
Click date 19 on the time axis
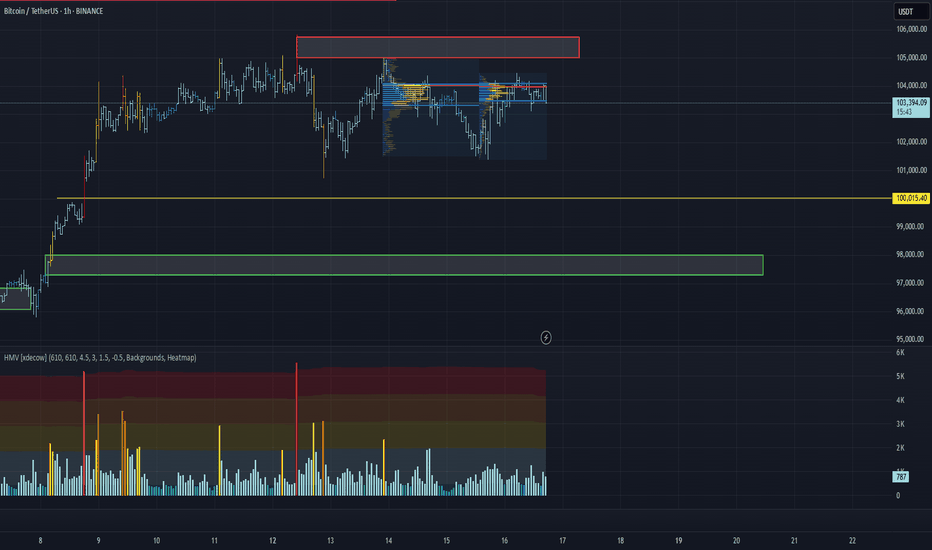(x=678, y=540)
